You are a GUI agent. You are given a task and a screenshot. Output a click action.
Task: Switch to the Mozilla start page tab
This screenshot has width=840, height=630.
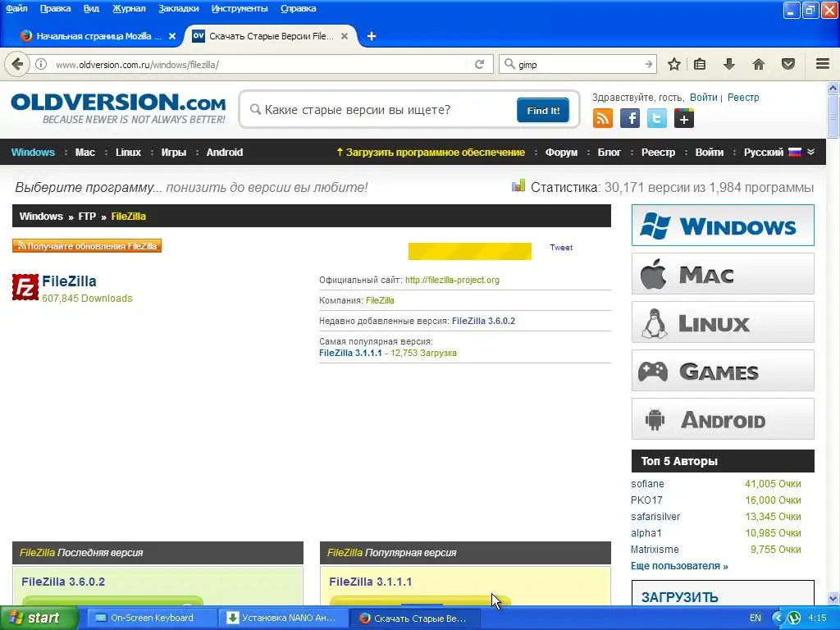98,36
